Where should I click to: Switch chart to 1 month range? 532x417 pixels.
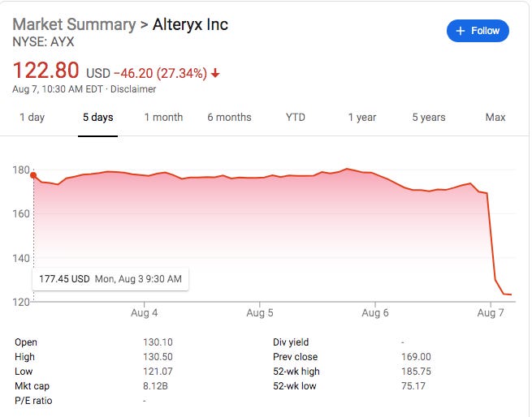[163, 118]
